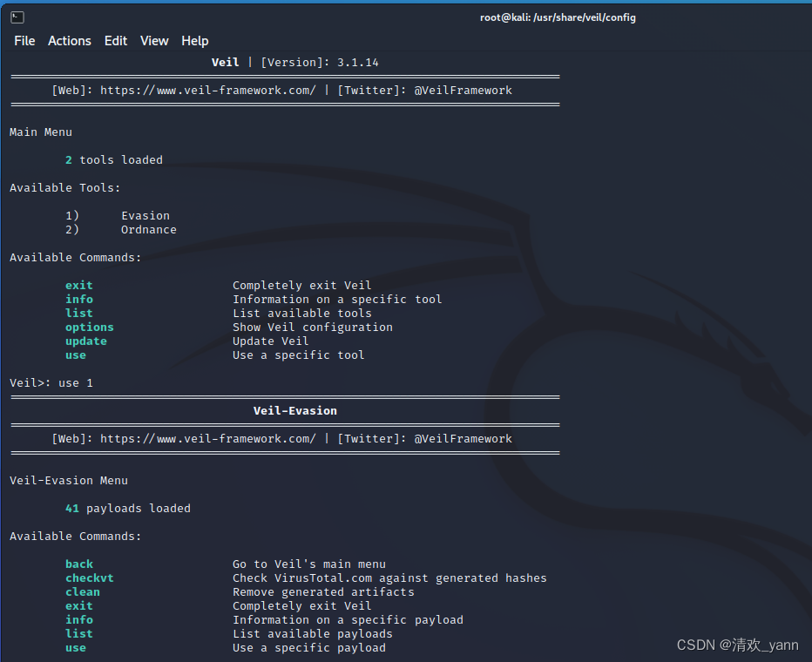
Task: Click the 'Veil-Evasion' banner title
Action: pyautogui.click(x=295, y=411)
